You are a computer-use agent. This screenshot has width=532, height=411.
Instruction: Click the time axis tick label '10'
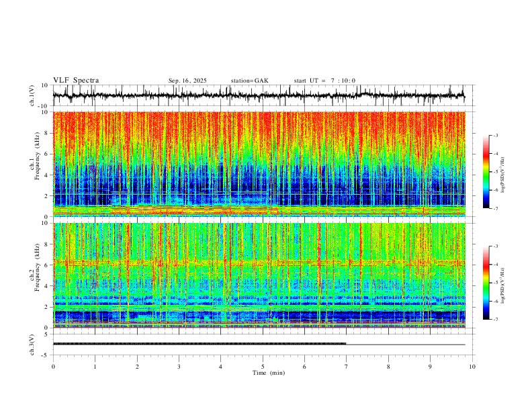coord(472,367)
